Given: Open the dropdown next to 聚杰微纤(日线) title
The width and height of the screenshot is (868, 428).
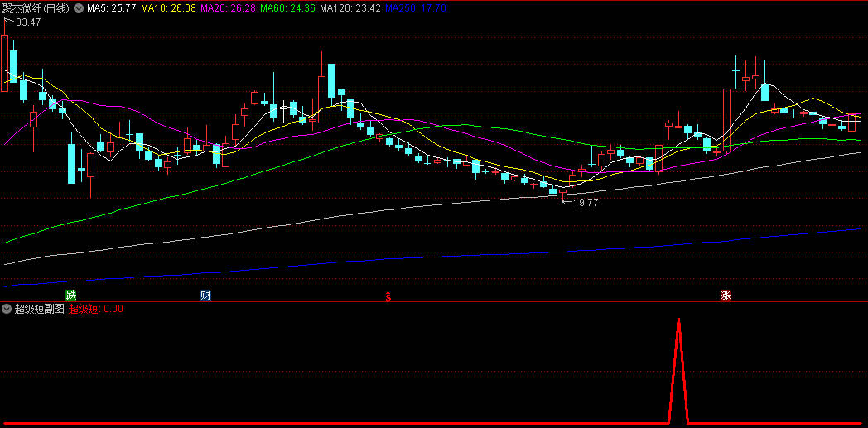Looking at the screenshot, I should pyautogui.click(x=79, y=8).
